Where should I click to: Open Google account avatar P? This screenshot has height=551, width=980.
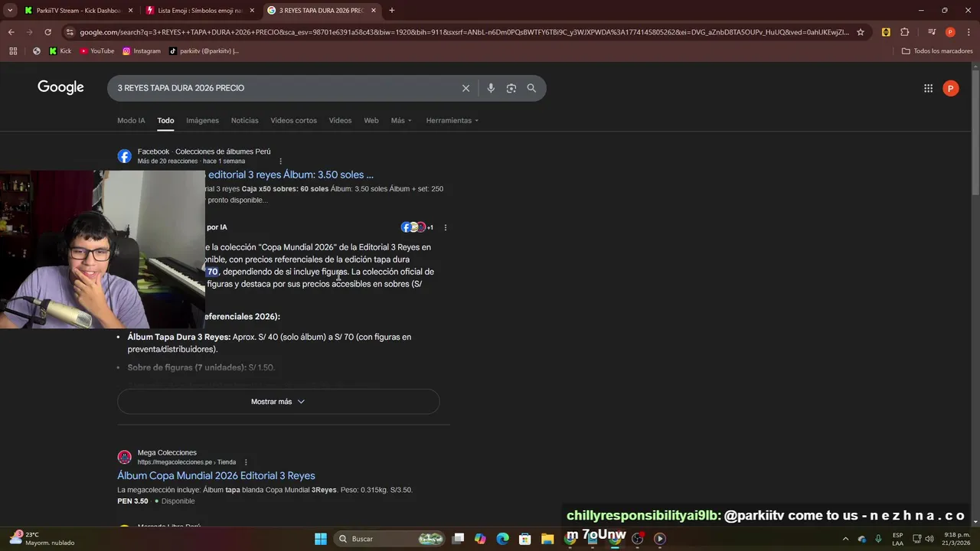pyautogui.click(x=950, y=88)
